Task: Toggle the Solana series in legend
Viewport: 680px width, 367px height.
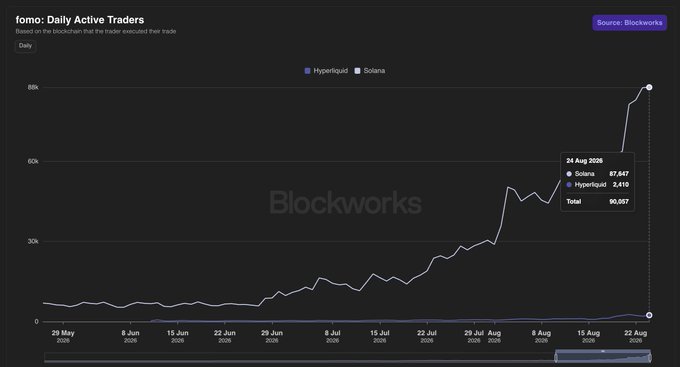Action: [370, 71]
